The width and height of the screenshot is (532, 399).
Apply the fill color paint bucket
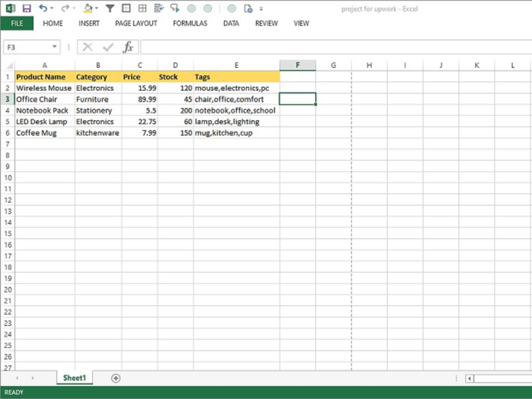pyautogui.click(x=88, y=9)
